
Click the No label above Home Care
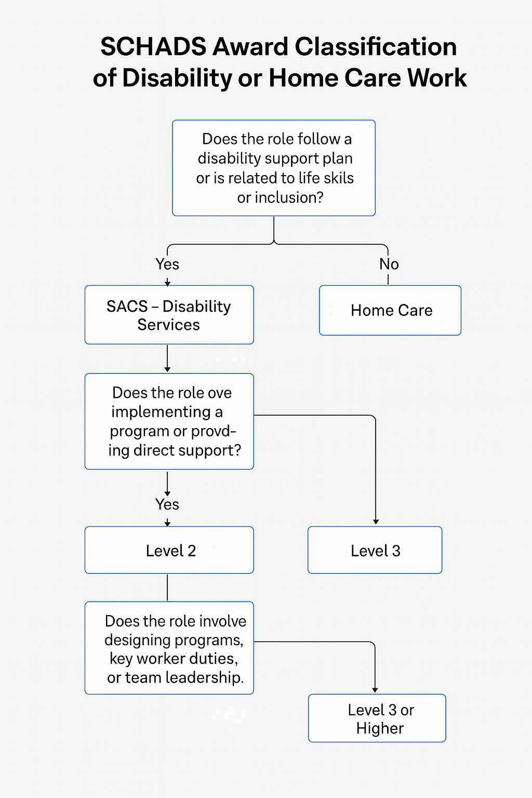(389, 264)
